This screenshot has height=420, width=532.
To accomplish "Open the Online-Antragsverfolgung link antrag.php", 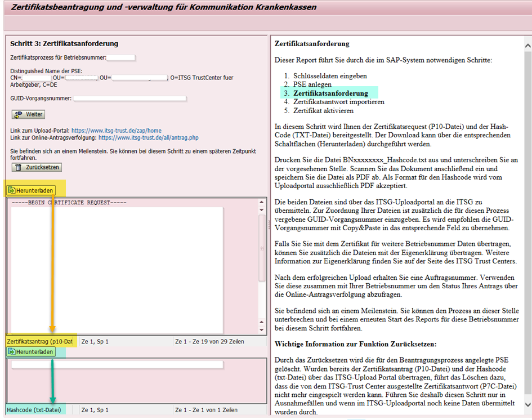I will 148,138.
